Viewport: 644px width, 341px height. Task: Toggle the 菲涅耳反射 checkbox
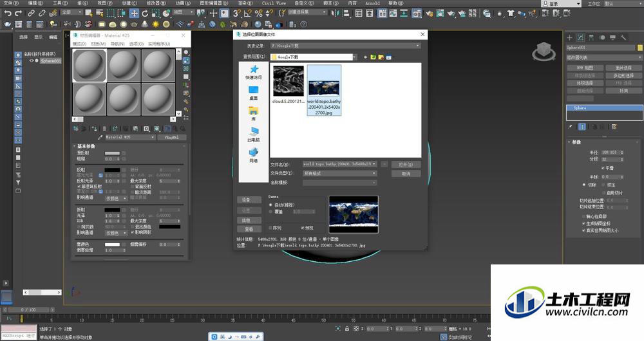pos(79,187)
